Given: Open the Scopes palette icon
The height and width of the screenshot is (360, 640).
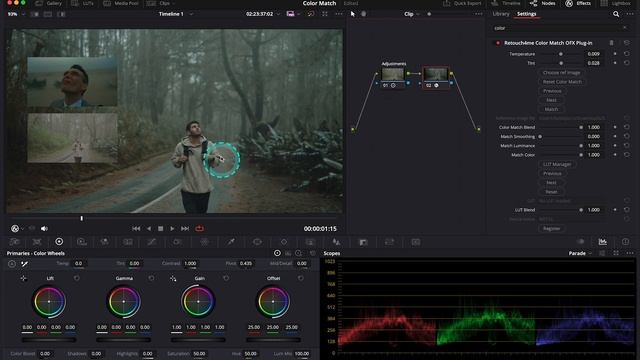Looking at the screenshot, I should [x=602, y=242].
